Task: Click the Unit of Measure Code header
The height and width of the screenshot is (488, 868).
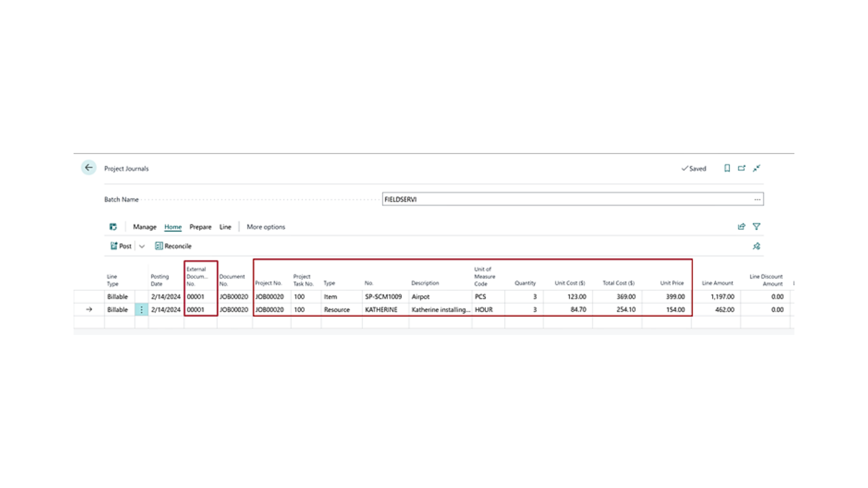Action: tap(485, 277)
